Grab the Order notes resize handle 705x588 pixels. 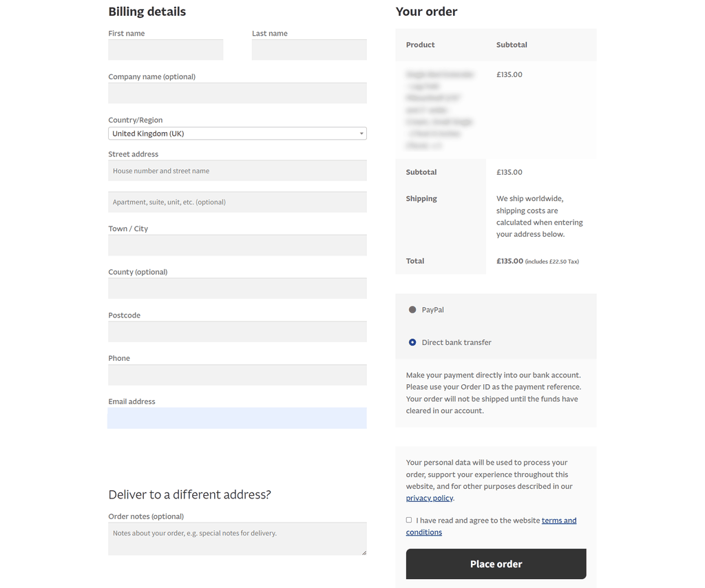pyautogui.click(x=364, y=552)
